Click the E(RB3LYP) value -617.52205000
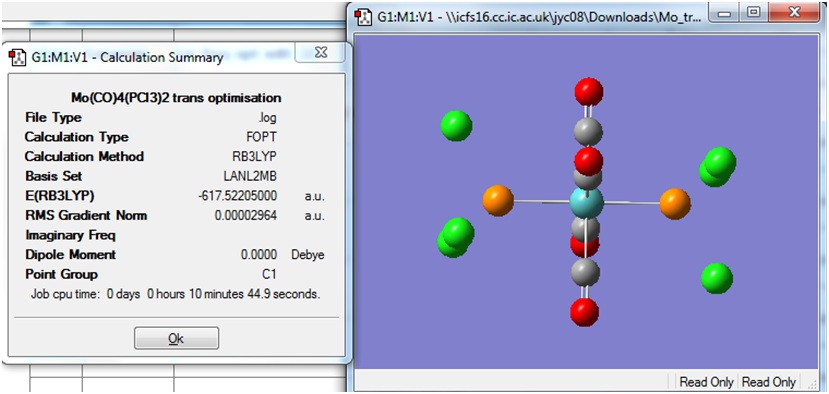 237,196
